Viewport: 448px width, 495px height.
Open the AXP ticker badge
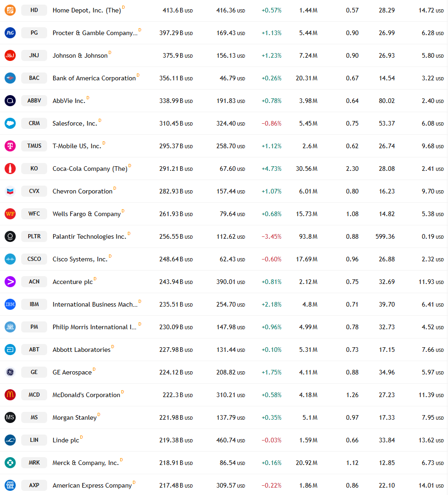coord(34,485)
